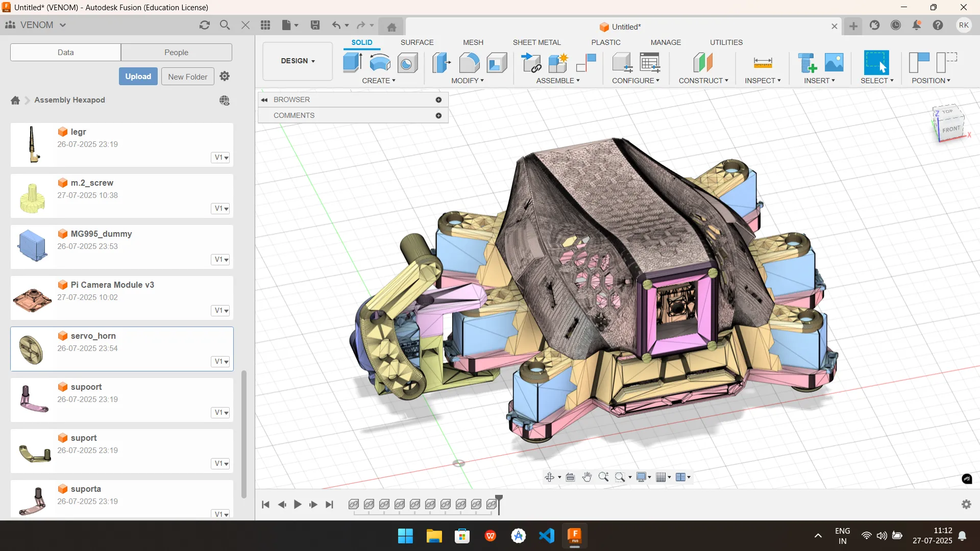Click the Assembly Hexapod breadcrumb
The height and width of the screenshot is (551, 980).
tap(69, 100)
